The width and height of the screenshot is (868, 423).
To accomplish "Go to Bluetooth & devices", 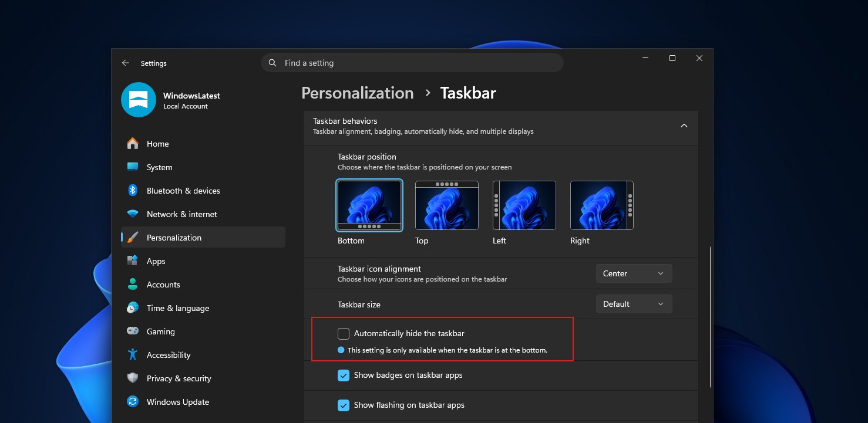I will [x=203, y=191].
